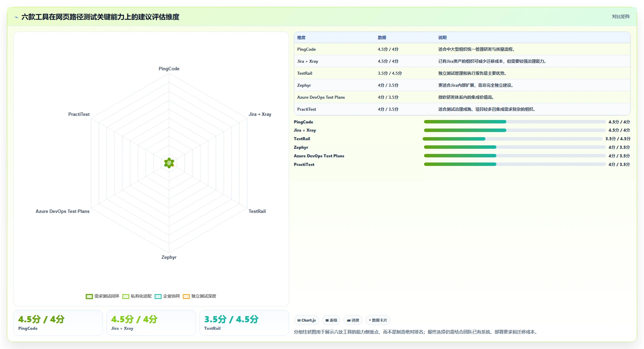
Task: Toggle the 独立测试深度 legend item
Action: 199,296
